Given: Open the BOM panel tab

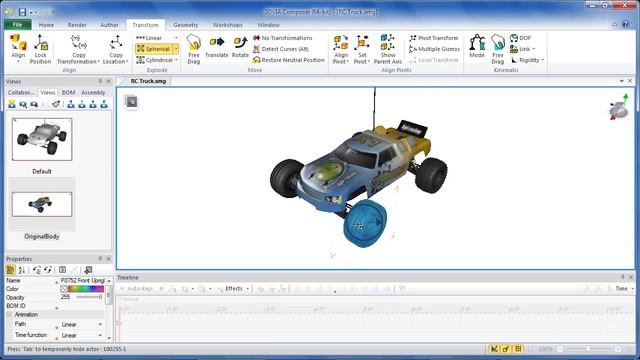Looking at the screenshot, I should tap(68, 93).
